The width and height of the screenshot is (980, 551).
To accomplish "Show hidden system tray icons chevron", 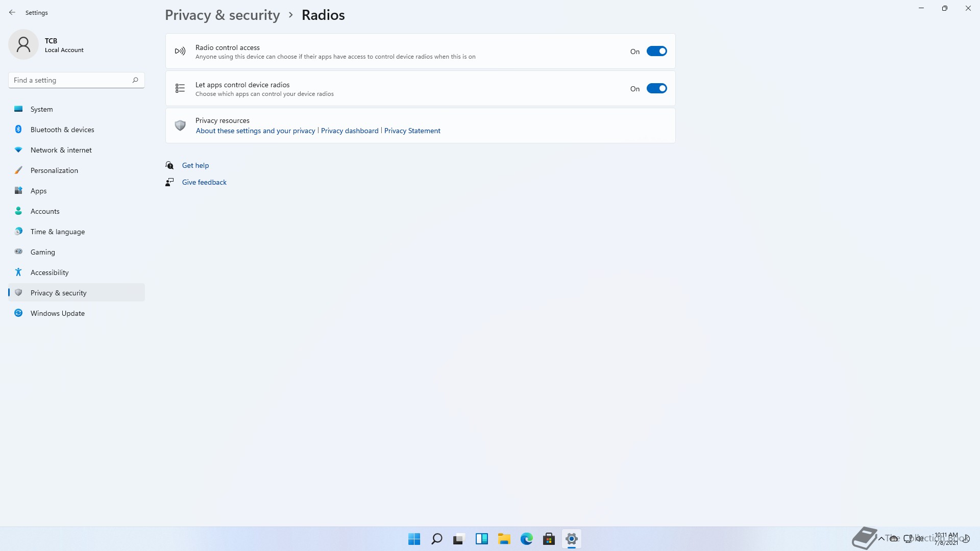I will (881, 539).
